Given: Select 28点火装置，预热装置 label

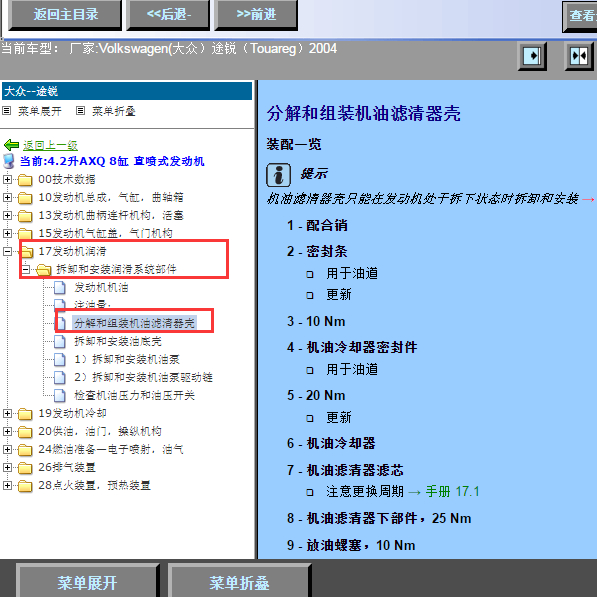Looking at the screenshot, I should point(94,485).
